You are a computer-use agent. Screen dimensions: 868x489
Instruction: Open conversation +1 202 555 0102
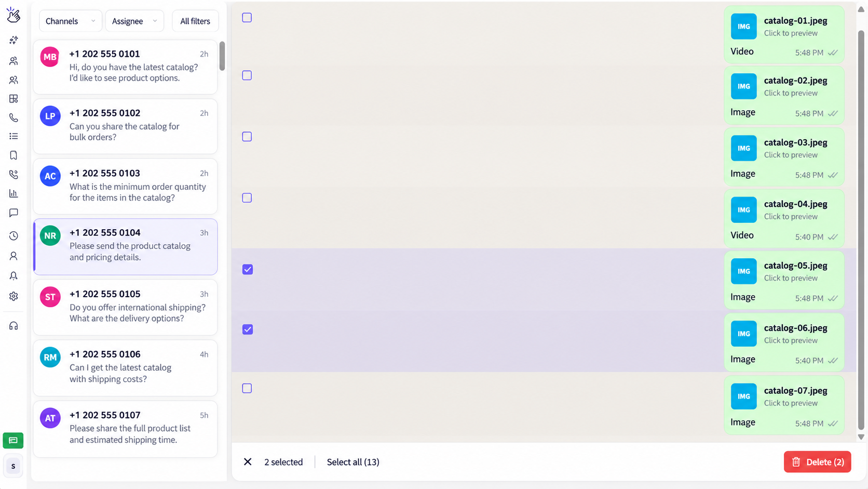(125, 126)
